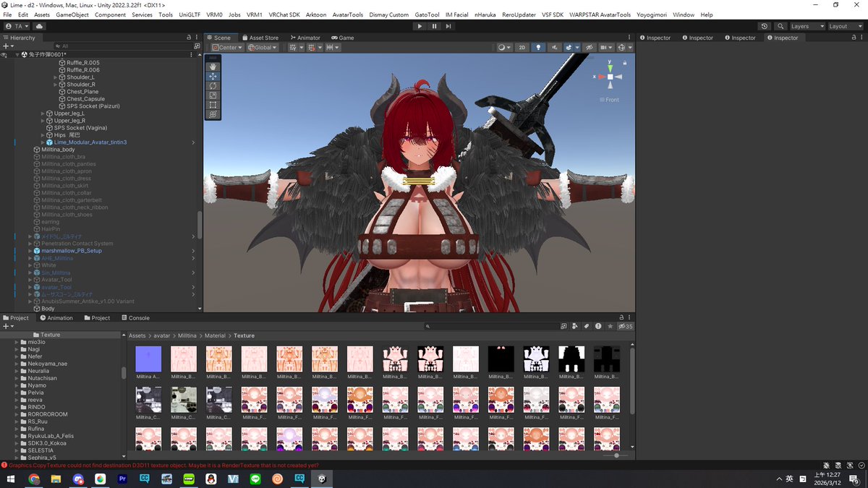Select the Rotate tool
868x488 pixels.
[x=213, y=85]
